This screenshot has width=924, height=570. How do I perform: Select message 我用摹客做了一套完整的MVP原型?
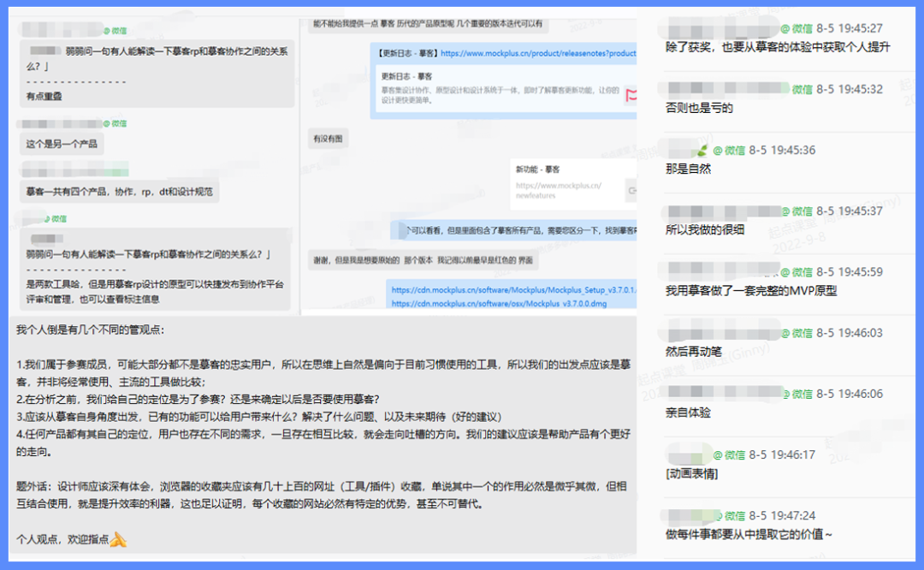(751, 291)
